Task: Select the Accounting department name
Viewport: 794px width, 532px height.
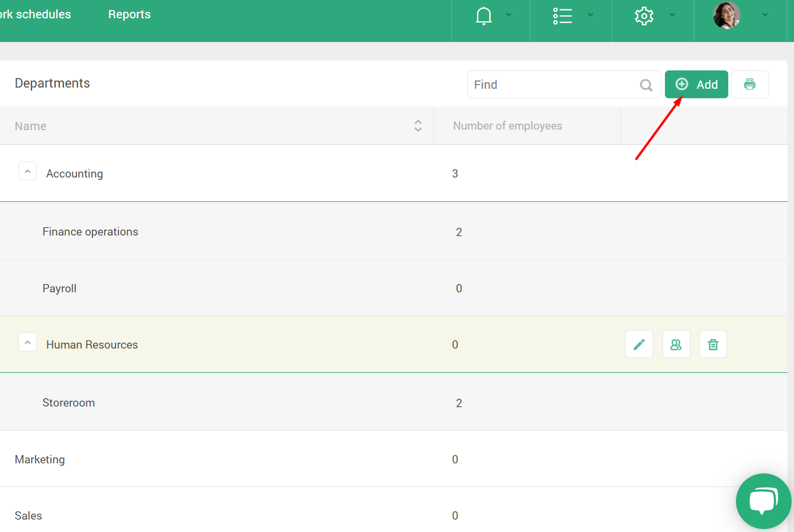Action: (x=75, y=173)
